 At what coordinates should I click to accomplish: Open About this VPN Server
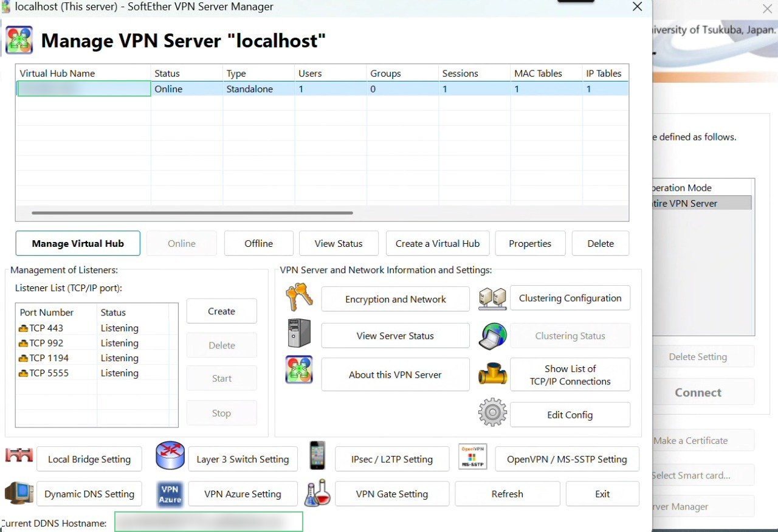click(396, 375)
